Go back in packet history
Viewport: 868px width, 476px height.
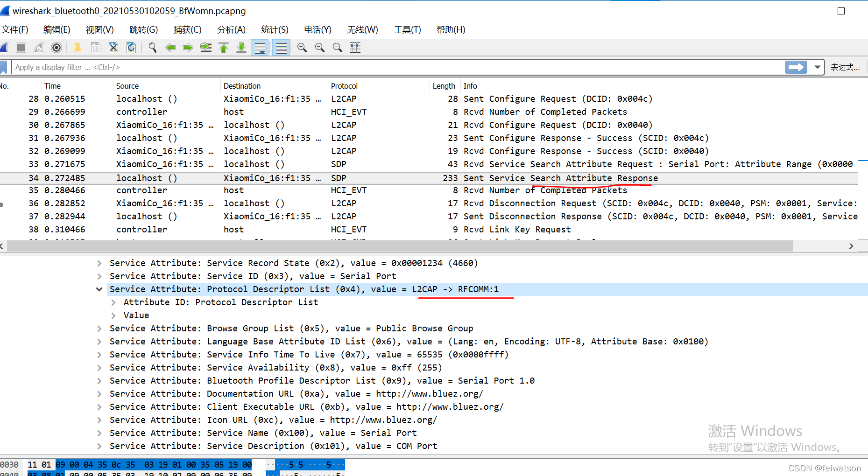[170, 48]
